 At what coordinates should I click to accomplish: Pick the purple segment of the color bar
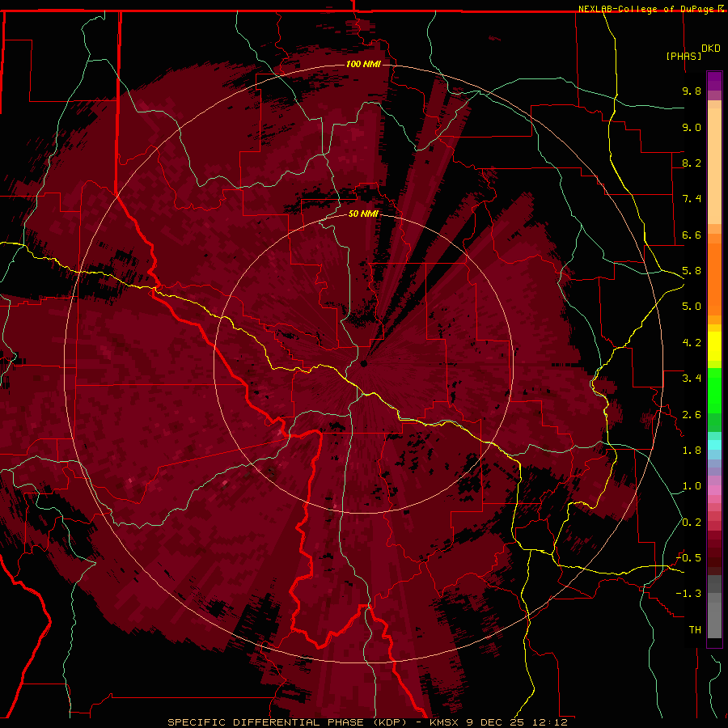pyautogui.click(x=714, y=81)
